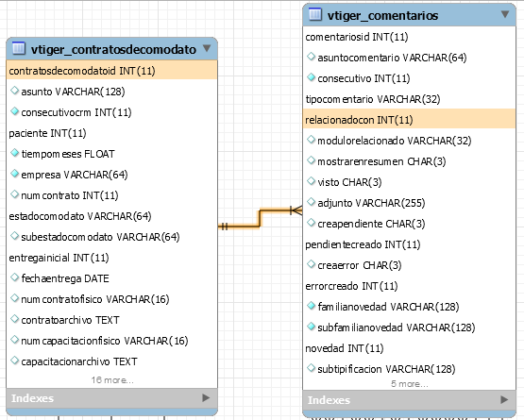Show the 5 more columns link
Screen dimensions: 524x420
[x=410, y=384]
